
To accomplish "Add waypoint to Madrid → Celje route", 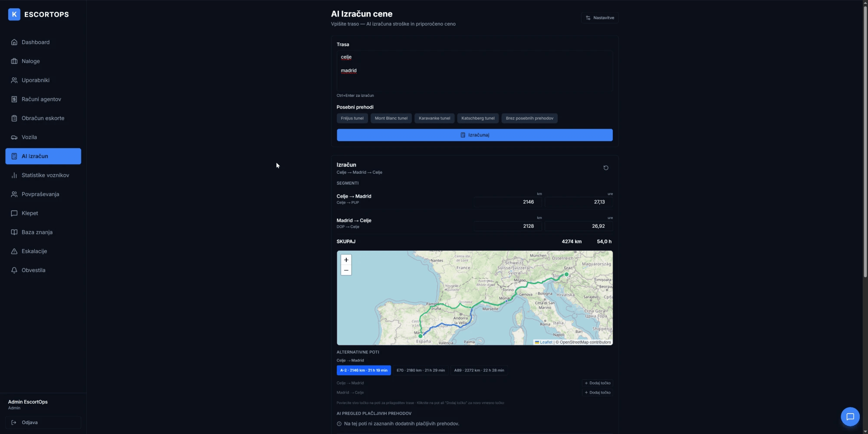I will tap(598, 393).
